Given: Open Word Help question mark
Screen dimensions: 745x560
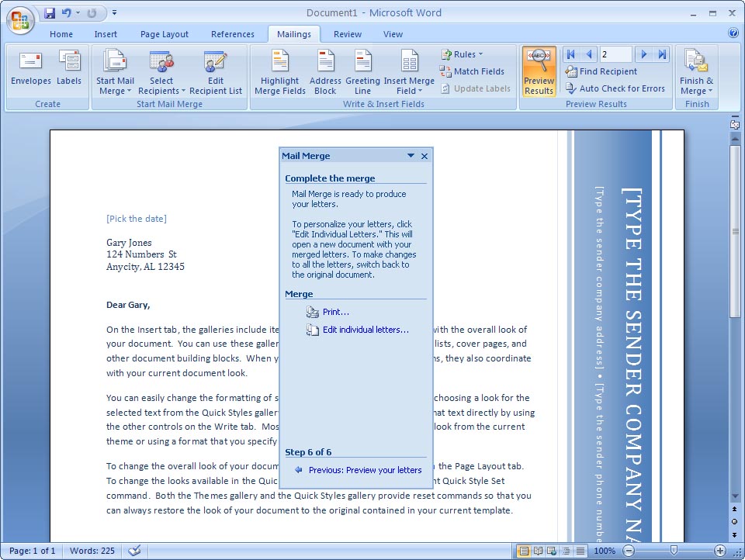Looking at the screenshot, I should [x=733, y=33].
